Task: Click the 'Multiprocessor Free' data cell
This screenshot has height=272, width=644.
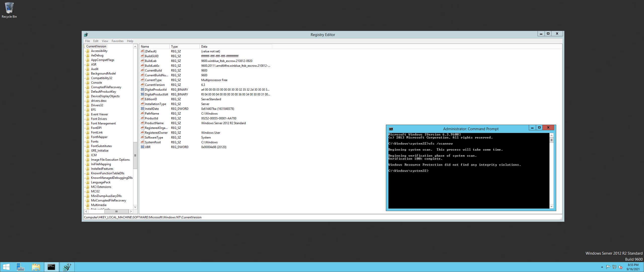Action: click(214, 80)
